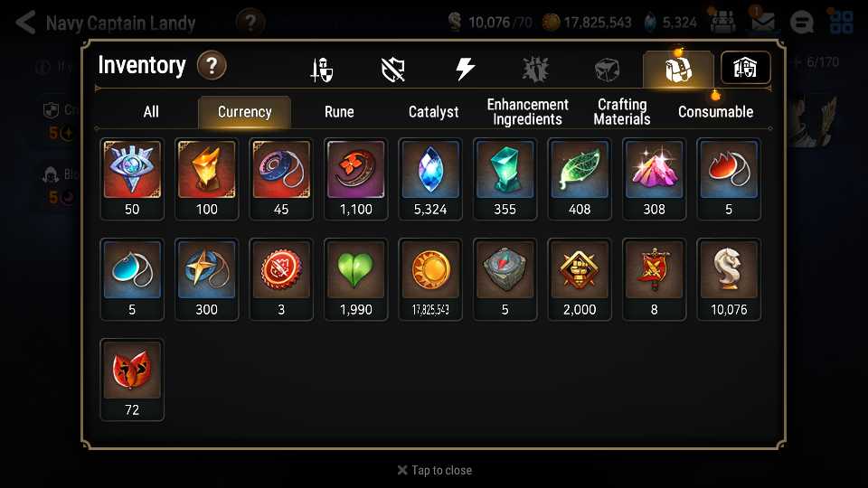Select the Consumable tab

(x=715, y=112)
